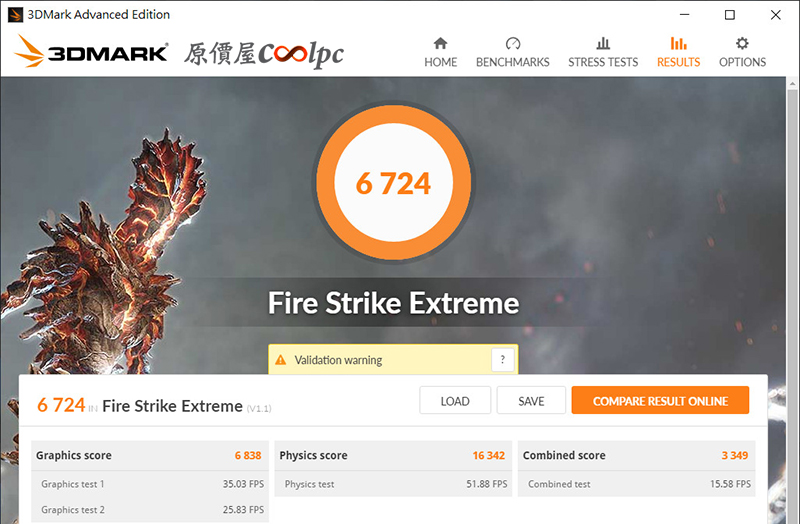Click the Home house icon
Viewport: 800px width, 524px height.
point(440,43)
